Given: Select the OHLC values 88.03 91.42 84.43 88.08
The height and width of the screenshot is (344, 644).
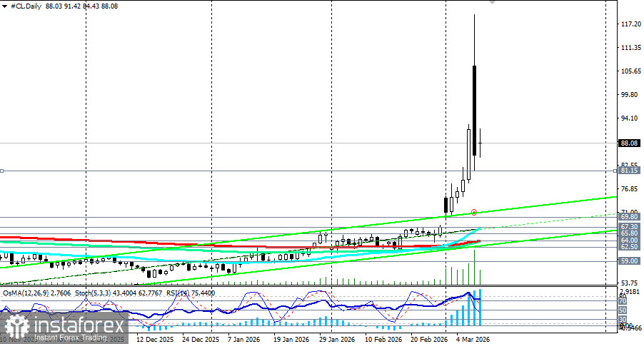Looking at the screenshot, I should tap(81, 6).
